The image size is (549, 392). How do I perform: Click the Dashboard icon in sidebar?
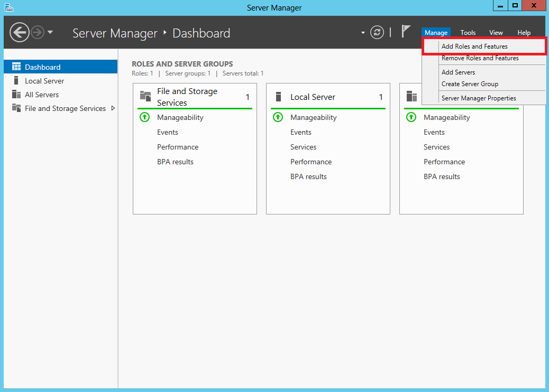(16, 67)
